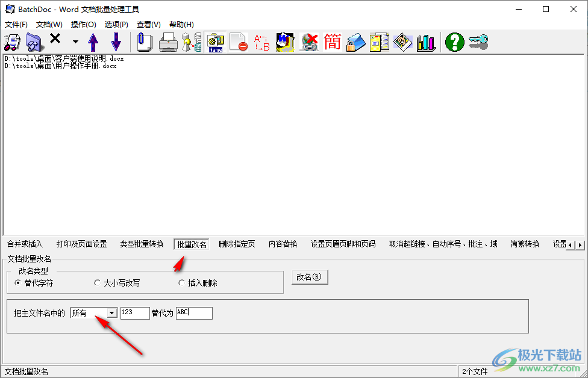The image size is (588, 378).
Task: Click the header footer W icon
Action: click(x=286, y=42)
